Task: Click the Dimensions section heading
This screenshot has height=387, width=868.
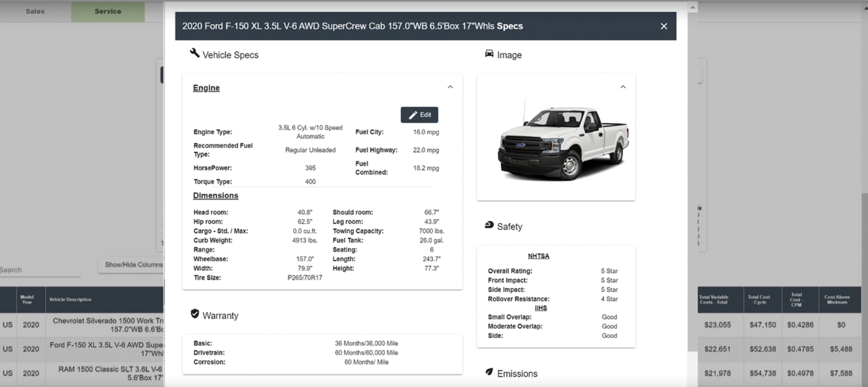Action: pyautogui.click(x=215, y=196)
